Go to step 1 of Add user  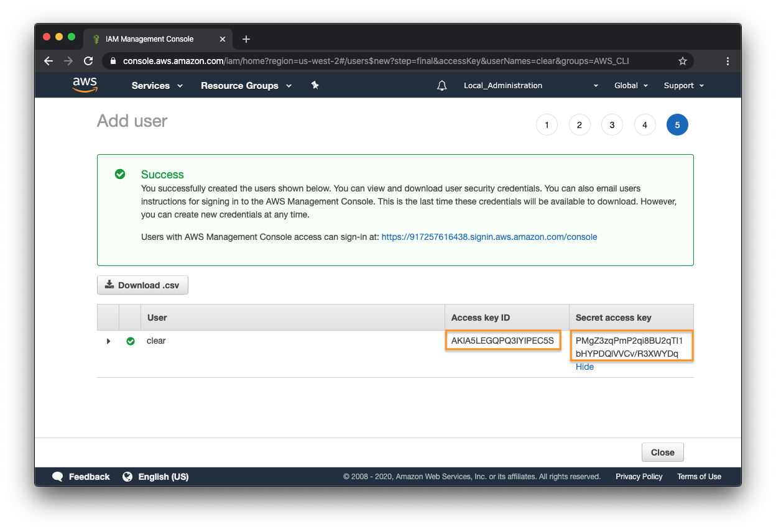click(x=547, y=125)
